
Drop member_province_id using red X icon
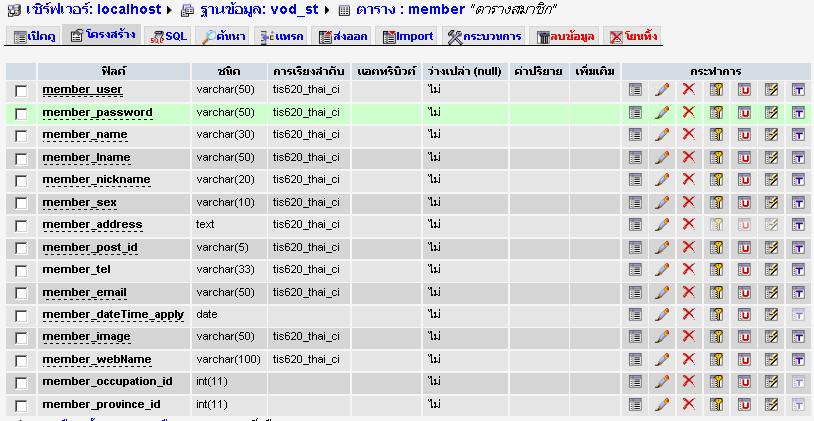(x=688, y=404)
